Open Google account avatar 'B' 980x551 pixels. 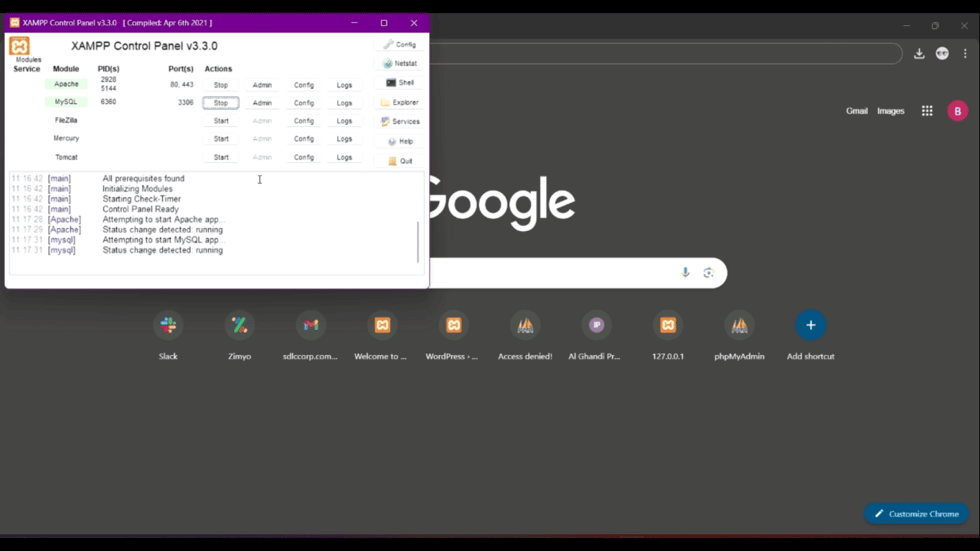(x=958, y=110)
